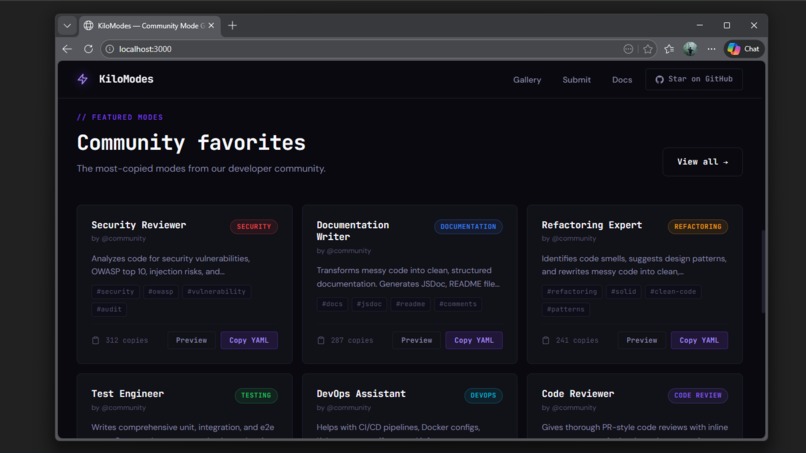The width and height of the screenshot is (806, 453).
Task: Go back with the browser back arrow
Action: point(67,49)
